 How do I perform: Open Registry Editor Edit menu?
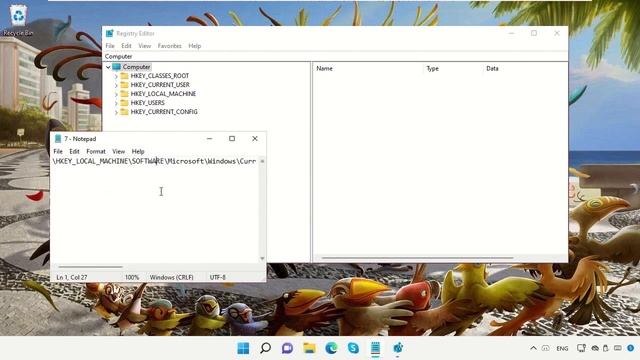126,46
